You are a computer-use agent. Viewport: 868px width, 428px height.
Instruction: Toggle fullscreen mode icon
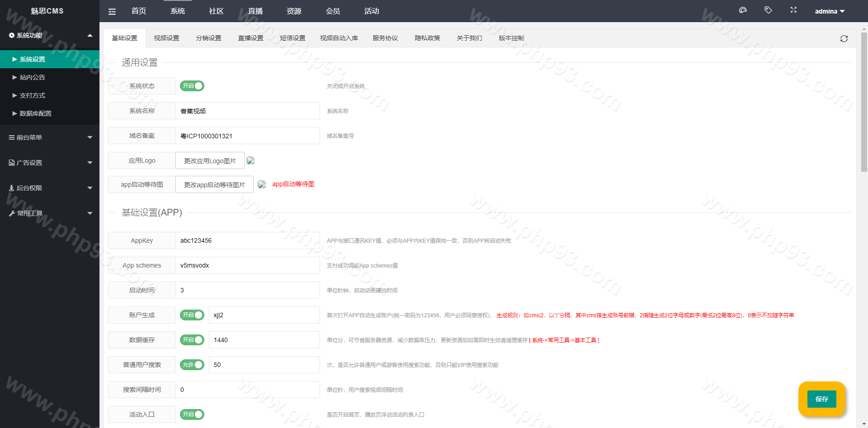(793, 10)
